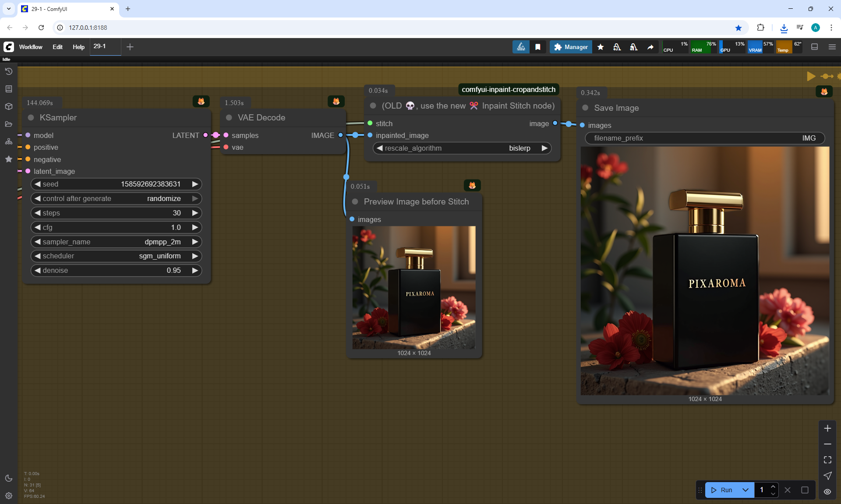This screenshot has width=841, height=504.
Task: Open the queue history sidebar panel
Action: (8, 71)
